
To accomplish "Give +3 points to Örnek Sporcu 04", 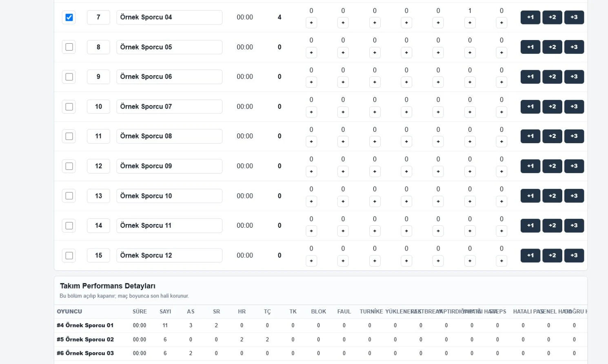I will point(574,17).
